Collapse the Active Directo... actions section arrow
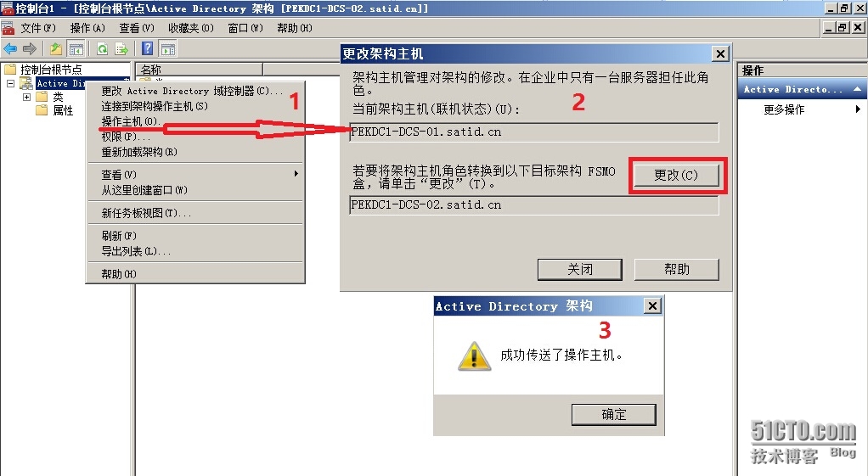Viewport: 868px width, 476px height. (857, 89)
